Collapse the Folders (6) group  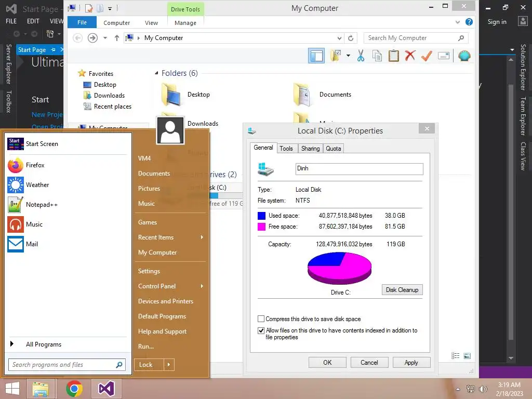[156, 73]
